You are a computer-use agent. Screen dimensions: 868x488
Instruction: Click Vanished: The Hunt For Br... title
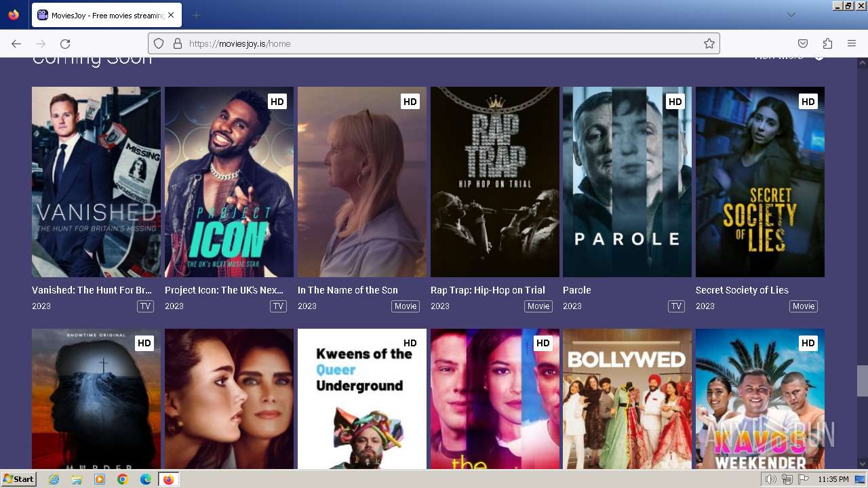[92, 290]
